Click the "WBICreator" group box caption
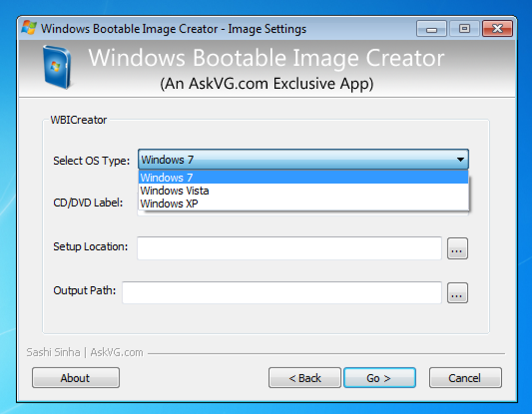Screen dimensions: 532x414 pos(78,120)
